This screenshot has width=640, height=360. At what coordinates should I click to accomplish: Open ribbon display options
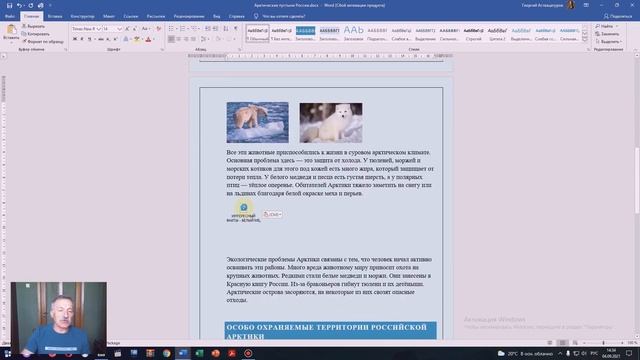586,5
